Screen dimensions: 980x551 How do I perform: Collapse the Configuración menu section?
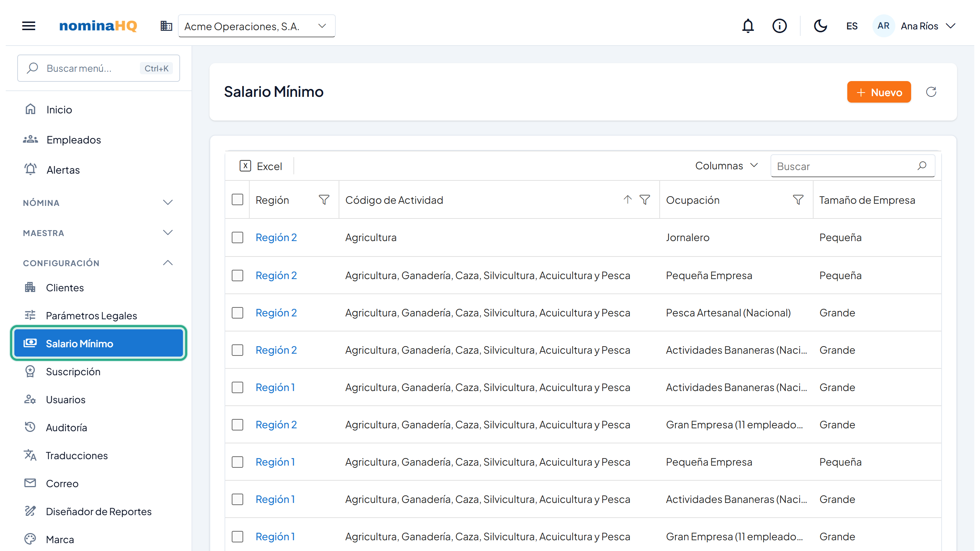pyautogui.click(x=98, y=263)
